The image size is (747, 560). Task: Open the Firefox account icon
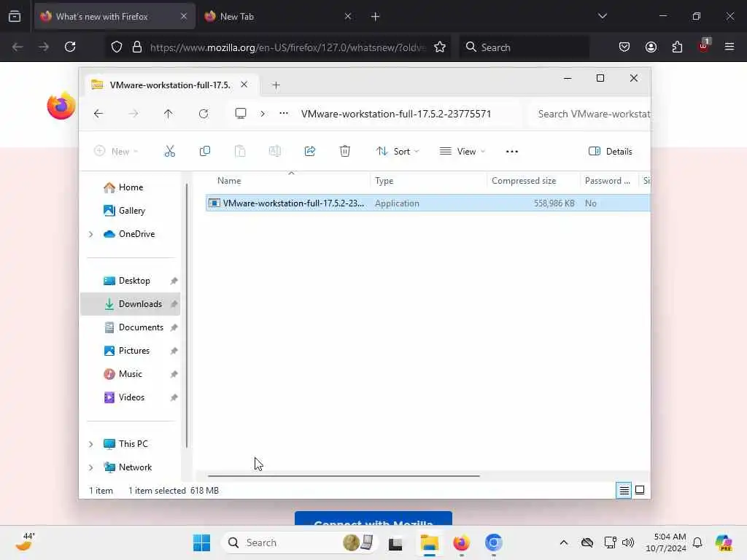[x=651, y=47]
